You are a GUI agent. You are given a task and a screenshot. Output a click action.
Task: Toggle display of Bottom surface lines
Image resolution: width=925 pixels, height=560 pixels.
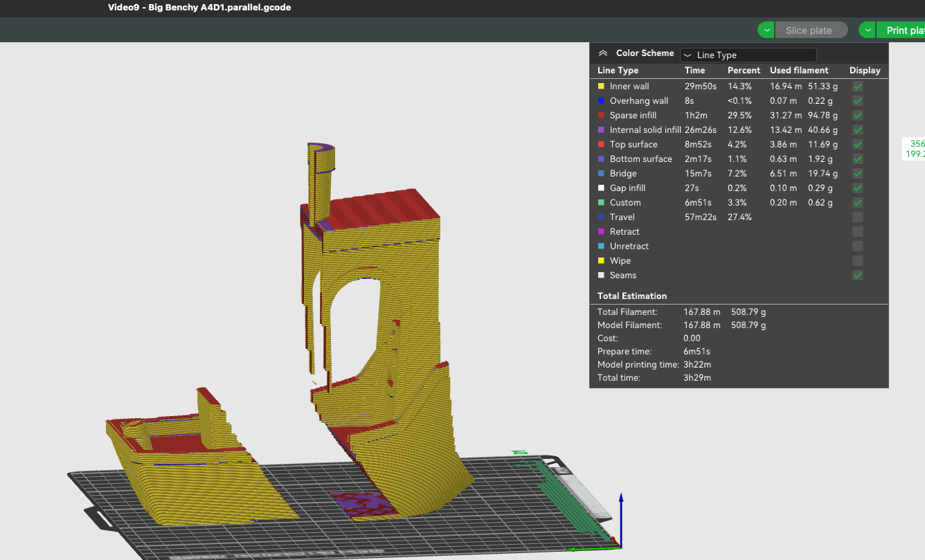(x=858, y=159)
